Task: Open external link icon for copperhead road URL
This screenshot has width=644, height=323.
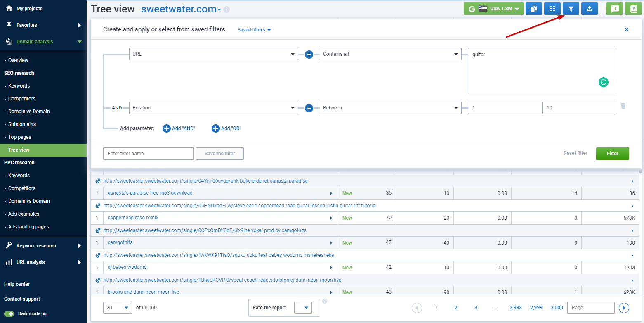Action: pyautogui.click(x=98, y=206)
